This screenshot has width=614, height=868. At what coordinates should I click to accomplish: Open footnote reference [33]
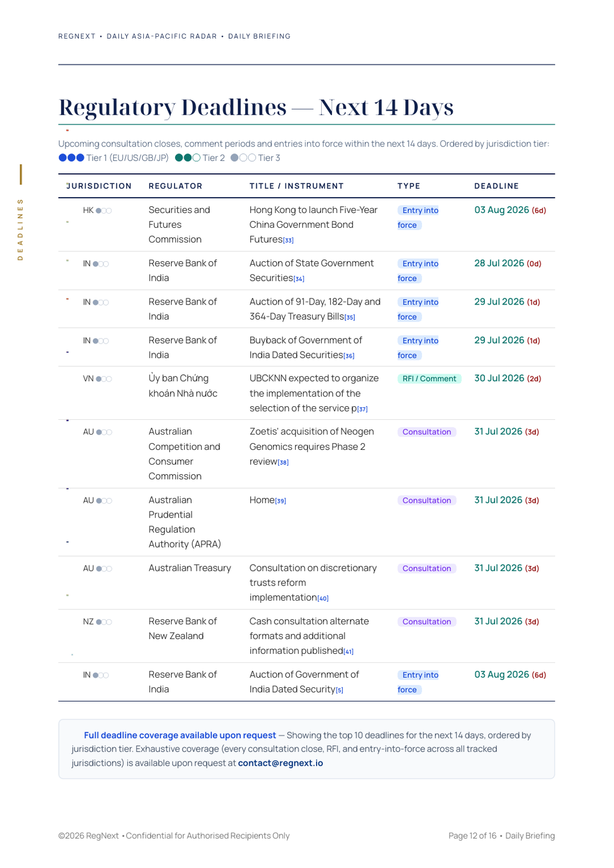288,240
